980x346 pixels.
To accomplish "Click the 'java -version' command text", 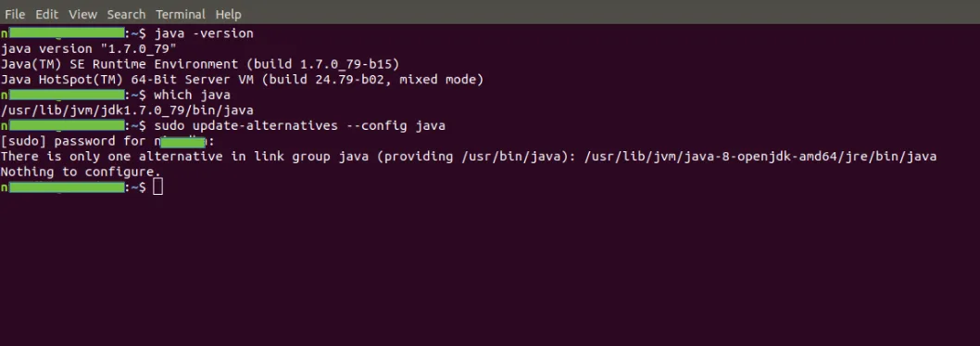I will pyautogui.click(x=204, y=33).
